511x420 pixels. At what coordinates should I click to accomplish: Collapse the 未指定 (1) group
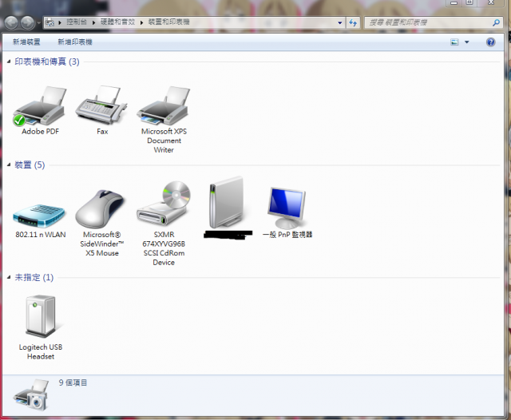click(x=9, y=277)
